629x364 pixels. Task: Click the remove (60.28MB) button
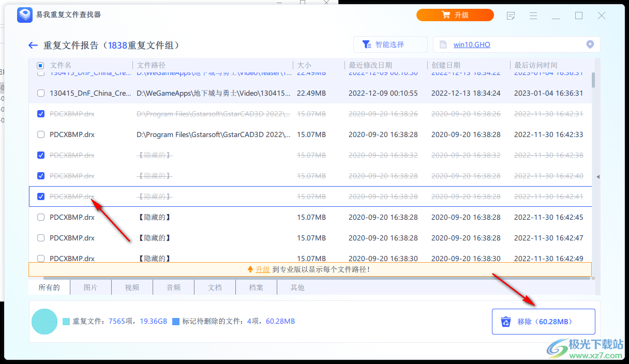coord(543,322)
